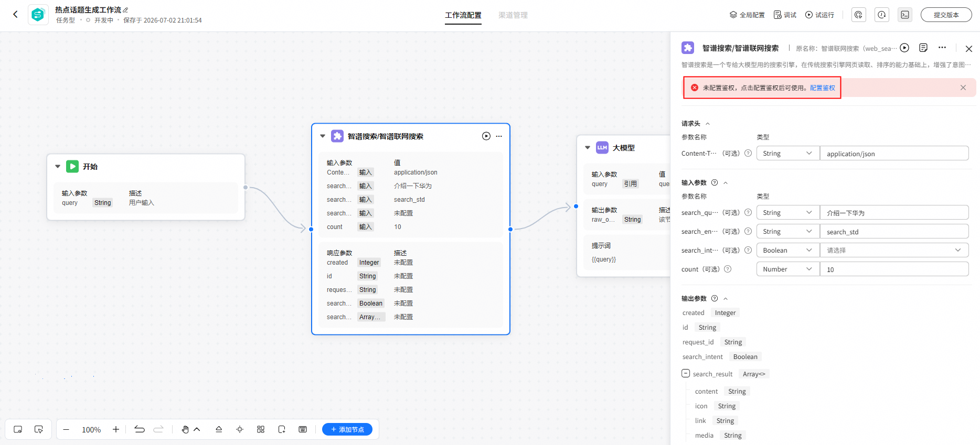The height and width of the screenshot is (445, 980).
Task: Click the eject-shaped icon in bottom toolbar
Action: coord(219,429)
